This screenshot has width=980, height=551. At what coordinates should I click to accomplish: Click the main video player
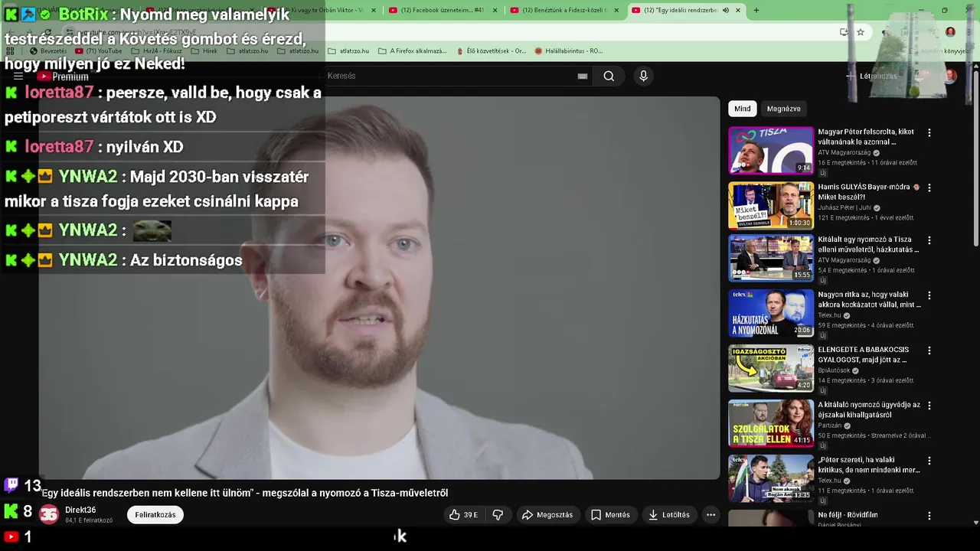(380, 288)
